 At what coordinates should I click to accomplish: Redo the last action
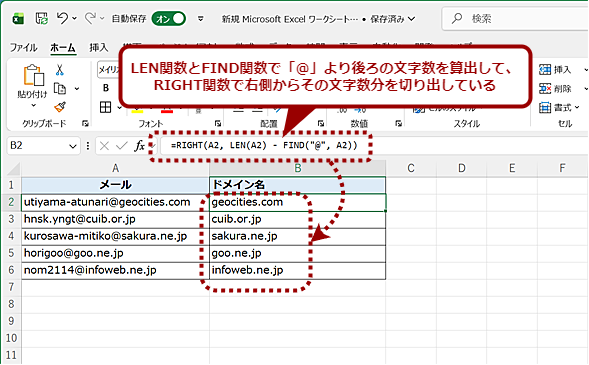(x=90, y=18)
